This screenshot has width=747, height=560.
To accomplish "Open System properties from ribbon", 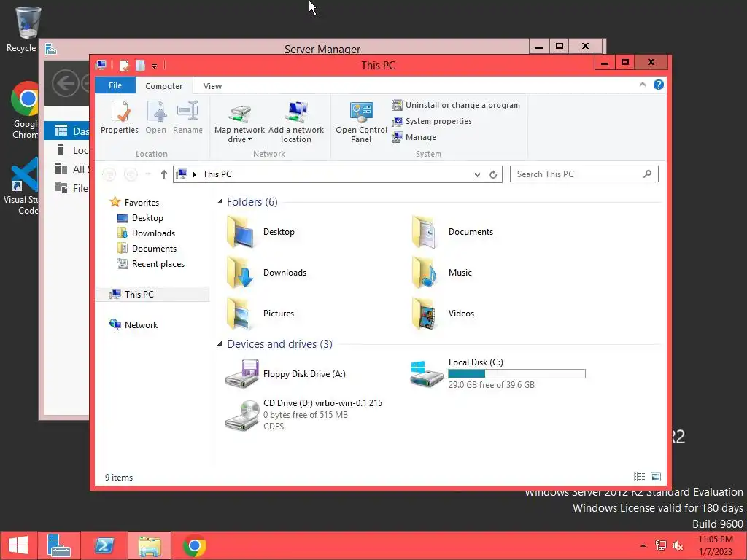I will pyautogui.click(x=432, y=122).
